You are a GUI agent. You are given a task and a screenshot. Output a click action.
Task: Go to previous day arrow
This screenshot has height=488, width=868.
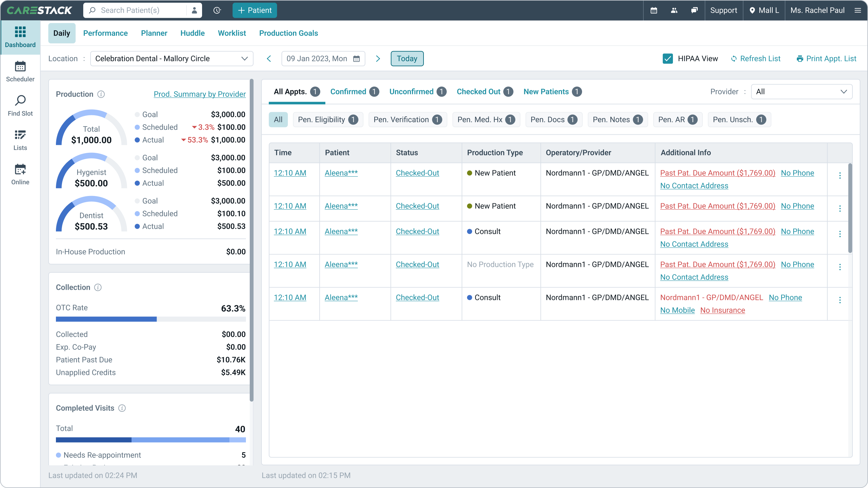pos(269,59)
